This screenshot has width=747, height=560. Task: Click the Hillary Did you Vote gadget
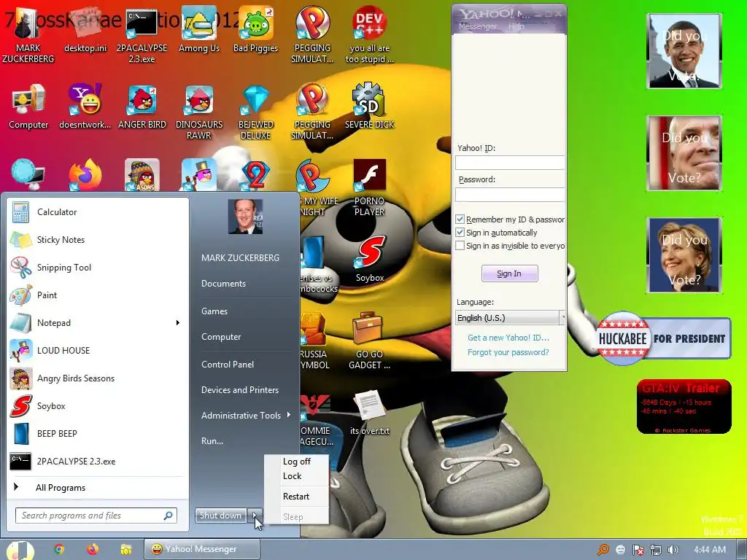click(x=684, y=254)
